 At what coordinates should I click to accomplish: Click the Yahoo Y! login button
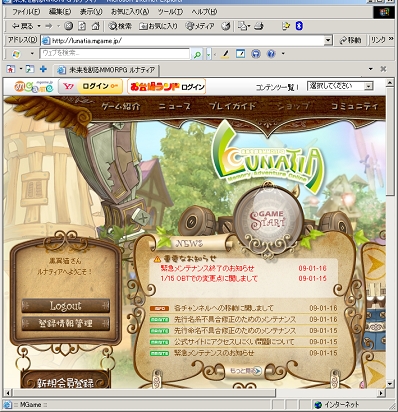click(x=90, y=86)
